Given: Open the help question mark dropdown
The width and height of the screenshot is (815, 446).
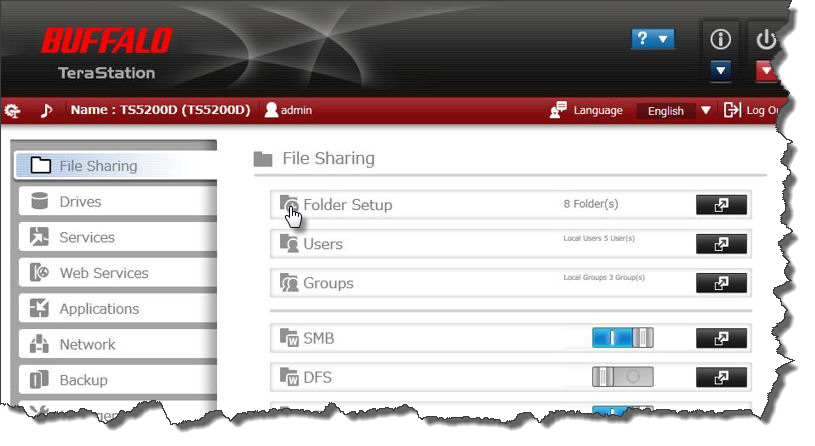Looking at the screenshot, I should [x=652, y=39].
